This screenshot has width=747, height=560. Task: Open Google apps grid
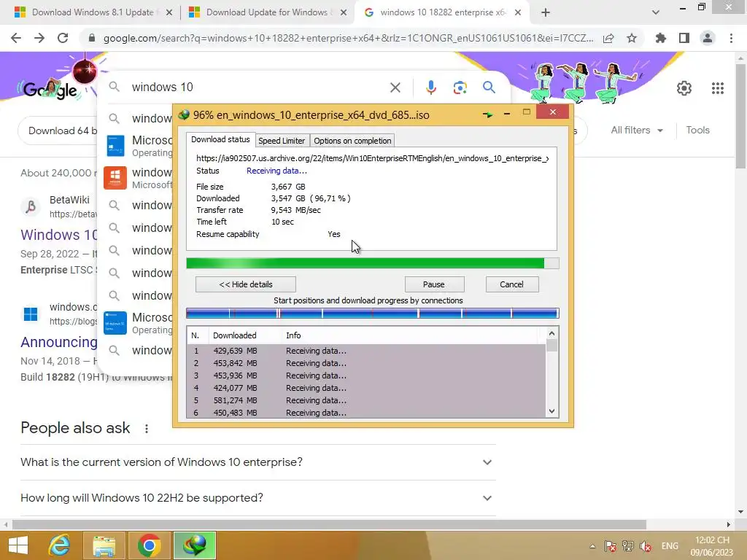tap(718, 88)
